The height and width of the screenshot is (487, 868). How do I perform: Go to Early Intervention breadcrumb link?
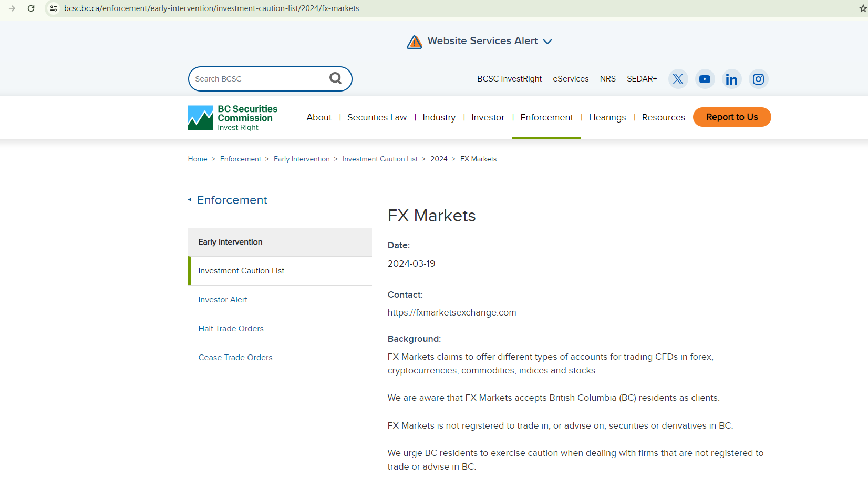pos(302,159)
